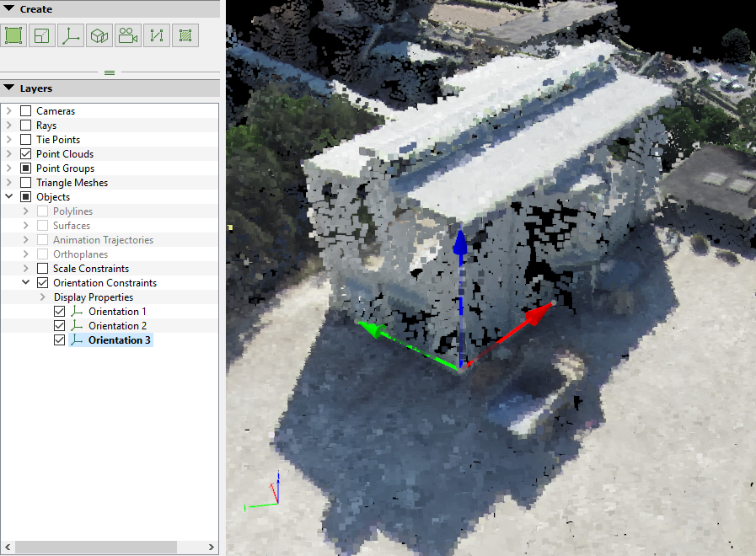The width and height of the screenshot is (756, 556).
Task: Collapse the Create panel header
Action: click(x=8, y=9)
